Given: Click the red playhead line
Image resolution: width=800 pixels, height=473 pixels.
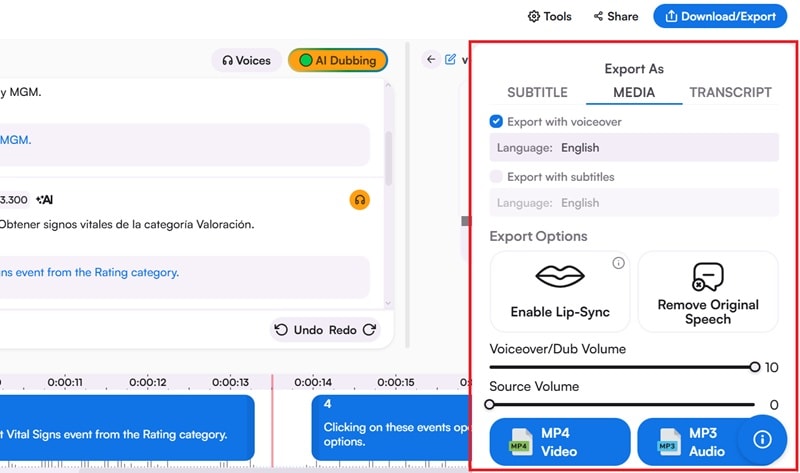Looking at the screenshot, I should (272, 421).
